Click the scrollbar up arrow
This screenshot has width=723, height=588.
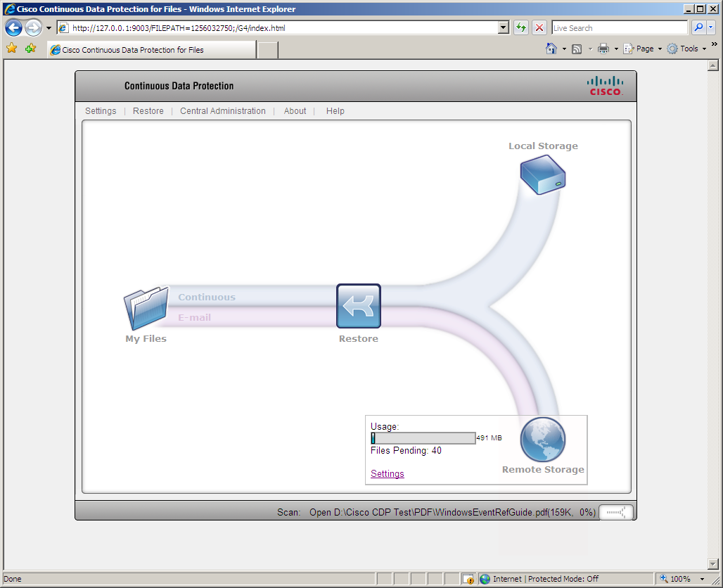point(713,66)
